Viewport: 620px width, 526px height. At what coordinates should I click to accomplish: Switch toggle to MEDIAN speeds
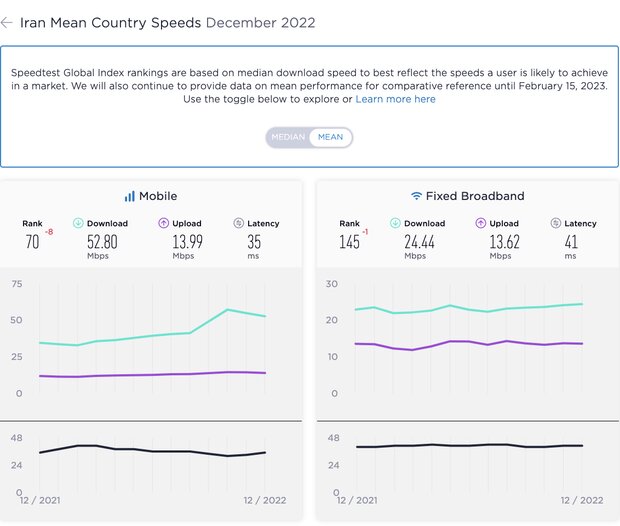point(288,137)
